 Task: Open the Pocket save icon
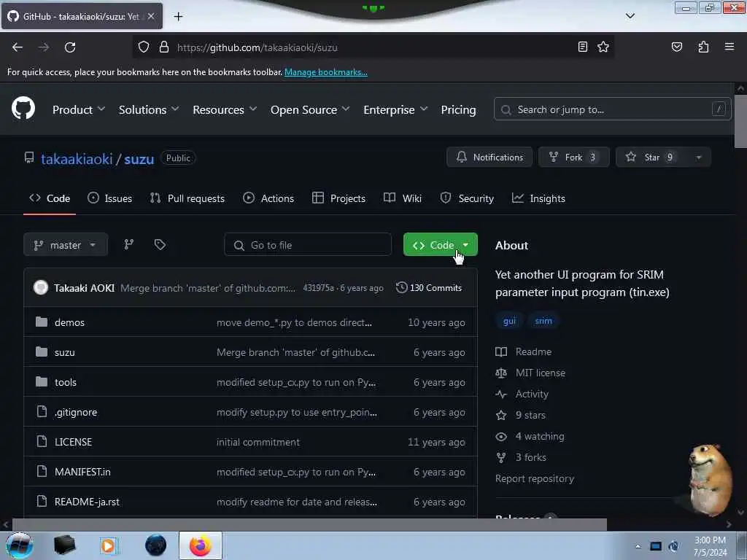pos(676,47)
